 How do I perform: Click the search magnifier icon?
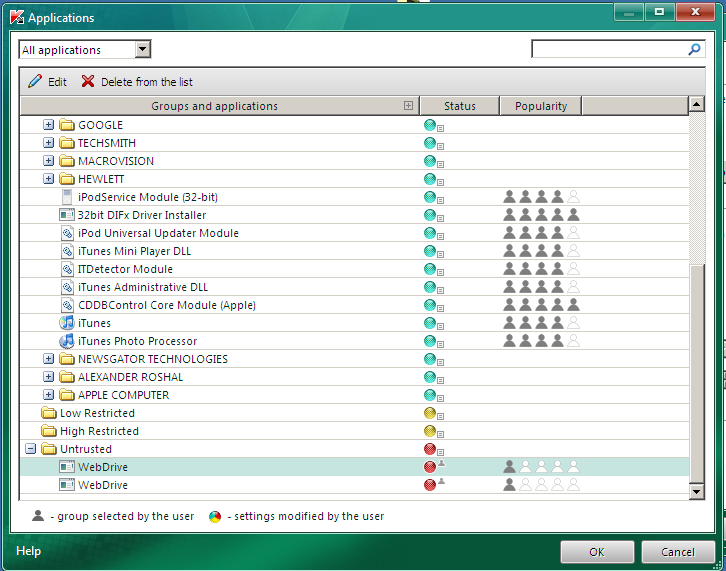(x=694, y=49)
